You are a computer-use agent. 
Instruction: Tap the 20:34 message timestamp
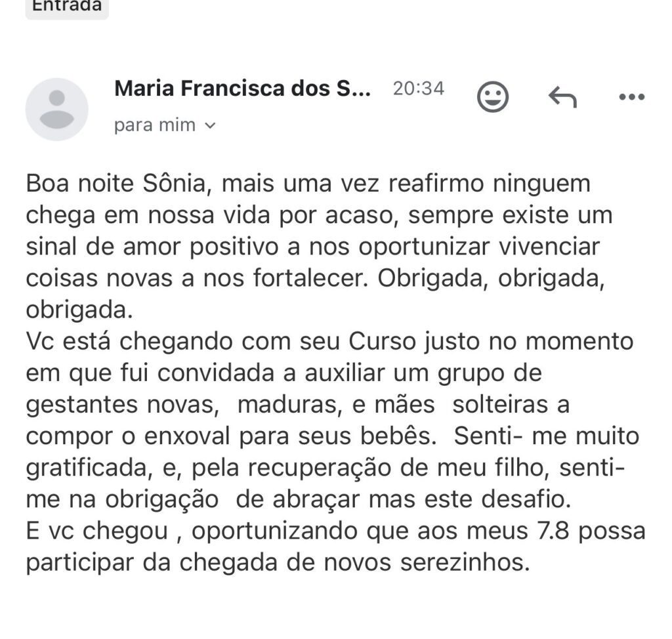point(419,89)
